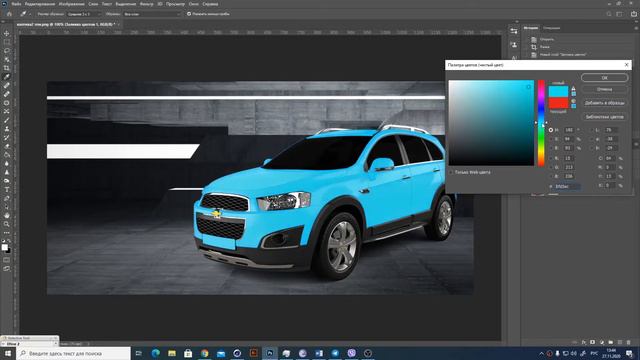Screen dimensions: 640x360
Task: Select the Eraser tool
Action: click(7, 146)
